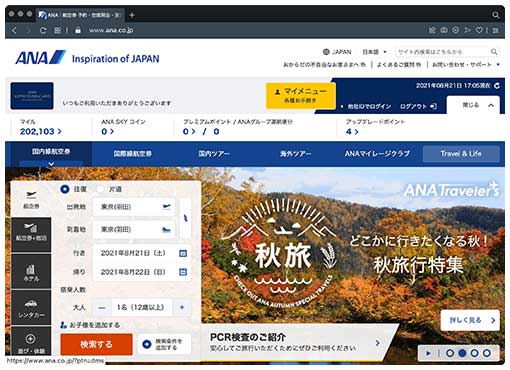Select the second carousel dot
510x370 pixels.
click(462, 353)
